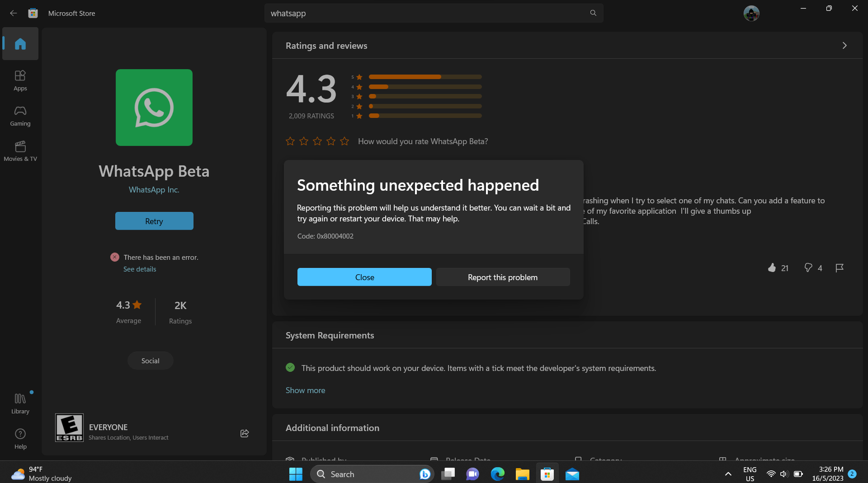868x483 pixels.
Task: Thumbs up the review with 21 likes
Action: click(772, 268)
